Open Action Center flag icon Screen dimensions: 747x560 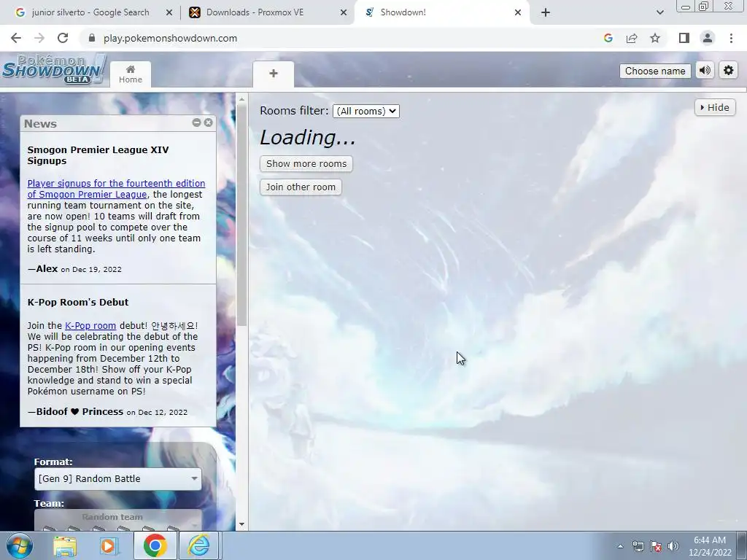point(656,546)
